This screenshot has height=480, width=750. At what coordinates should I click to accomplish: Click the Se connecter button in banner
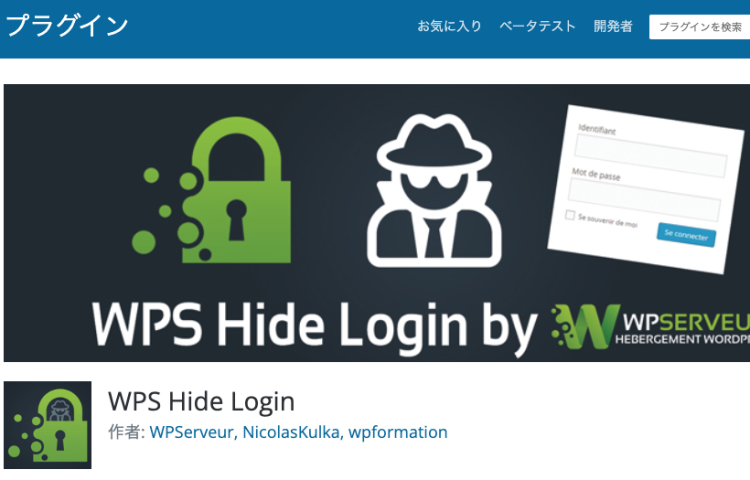[686, 235]
